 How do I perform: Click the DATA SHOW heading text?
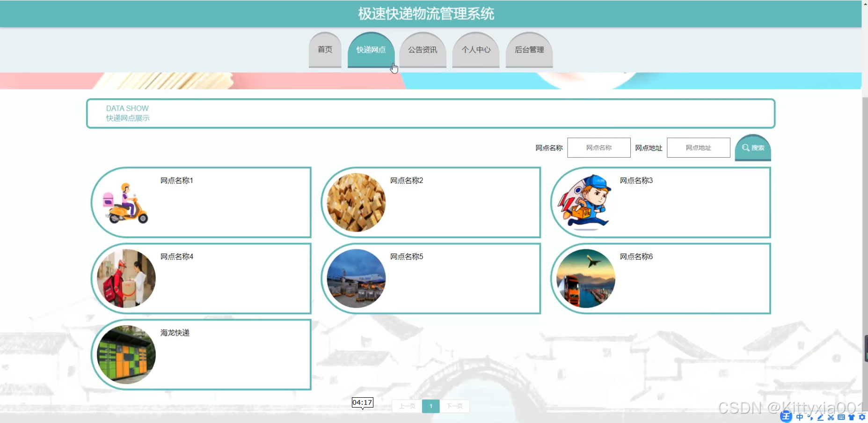pyautogui.click(x=127, y=108)
